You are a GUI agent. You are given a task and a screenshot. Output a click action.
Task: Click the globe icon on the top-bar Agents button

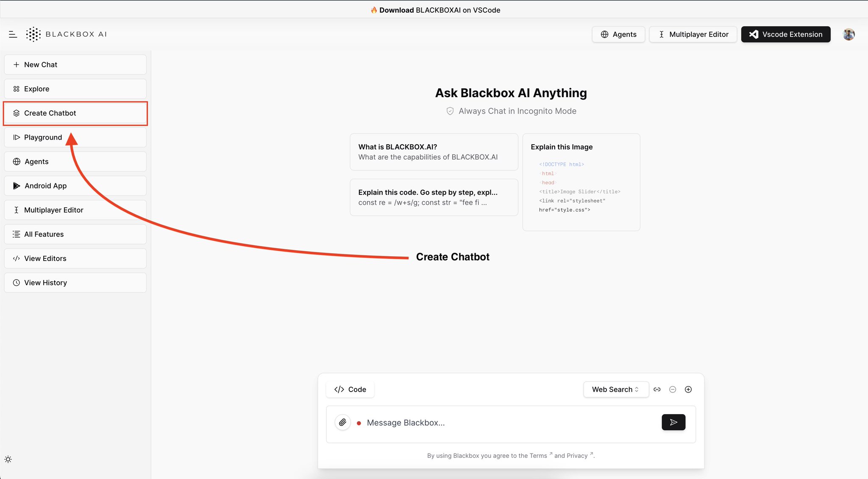tap(605, 34)
